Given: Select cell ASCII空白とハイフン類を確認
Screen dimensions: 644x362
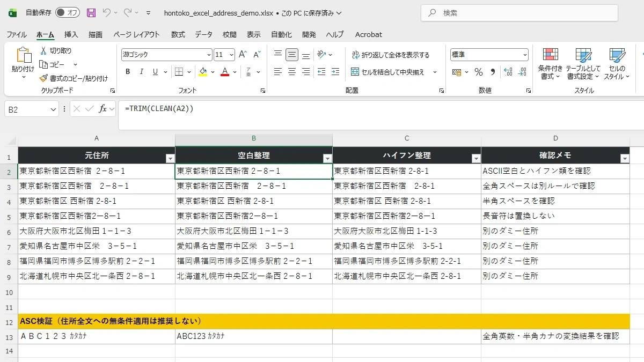Looking at the screenshot, I should (x=555, y=171).
